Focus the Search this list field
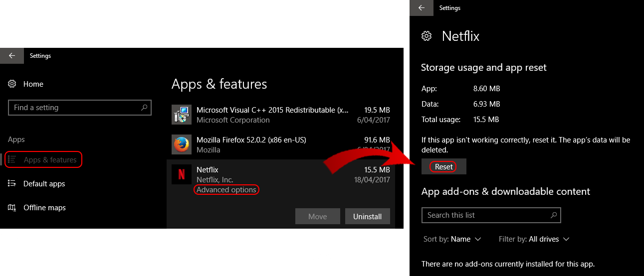 click(491, 215)
